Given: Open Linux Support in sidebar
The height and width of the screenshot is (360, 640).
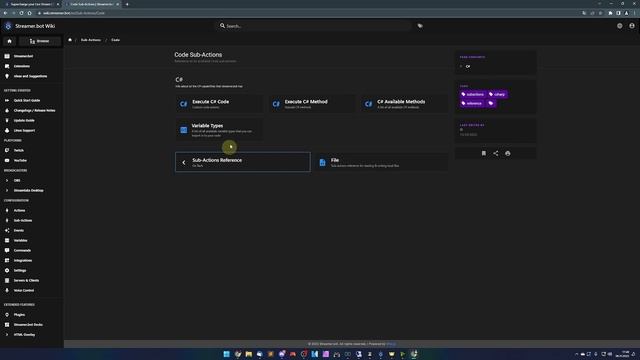Looking at the screenshot, I should [x=31, y=130].
